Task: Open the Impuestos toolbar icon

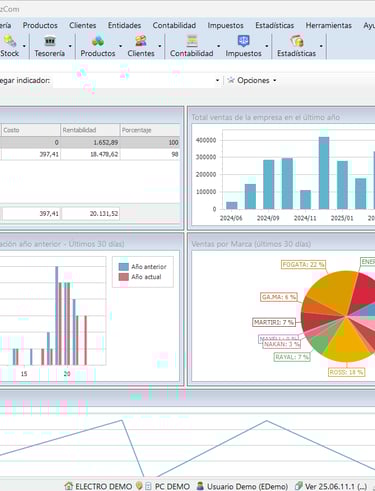Action: pyautogui.click(x=243, y=41)
